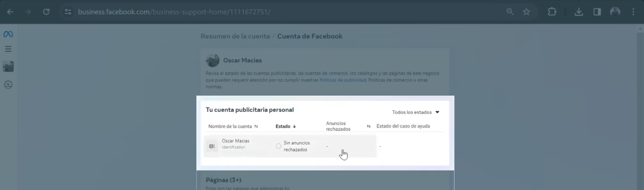Open browser extensions puzzle icon
The width and height of the screenshot is (644, 190).
click(x=552, y=12)
